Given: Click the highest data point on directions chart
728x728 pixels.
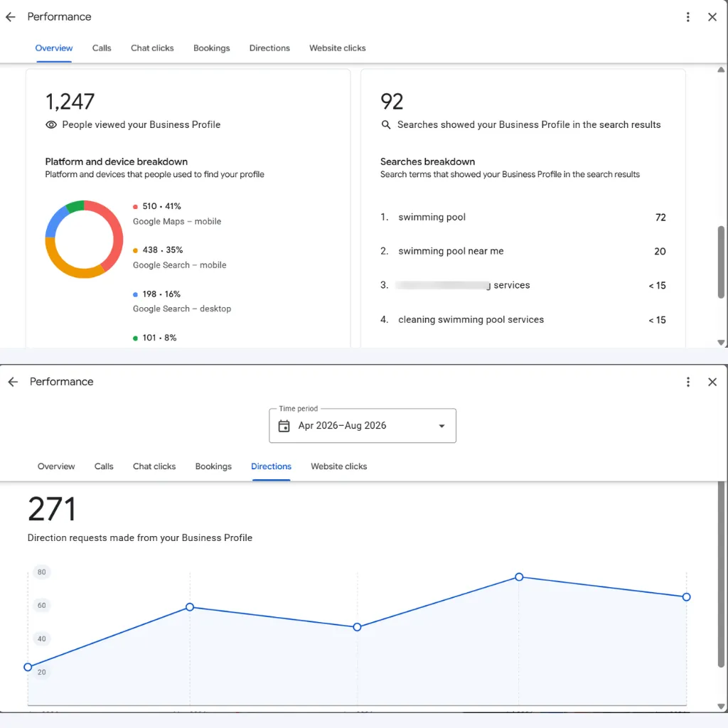Looking at the screenshot, I should 519,577.
